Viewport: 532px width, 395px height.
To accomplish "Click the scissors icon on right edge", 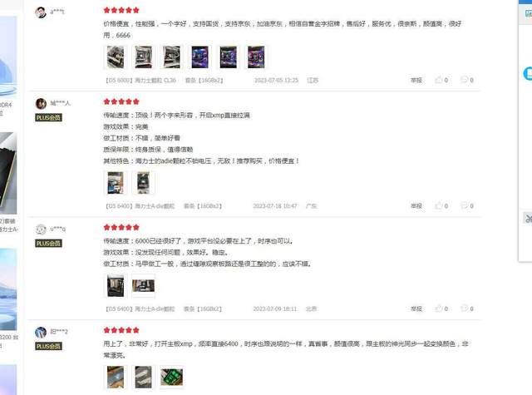I will 528,218.
